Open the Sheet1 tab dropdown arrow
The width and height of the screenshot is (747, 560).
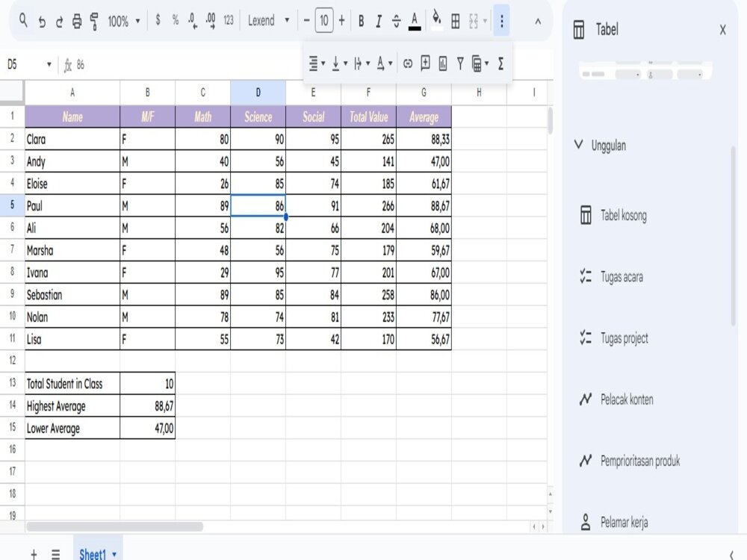pyautogui.click(x=114, y=554)
